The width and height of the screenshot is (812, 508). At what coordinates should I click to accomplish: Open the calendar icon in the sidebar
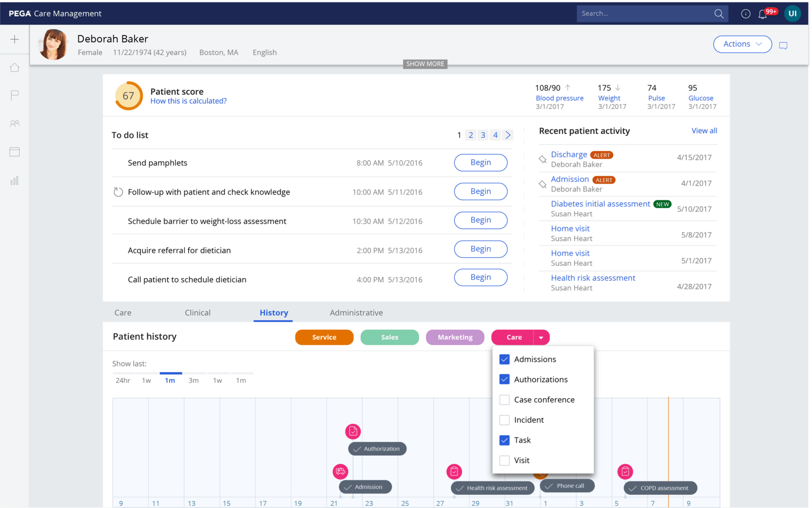click(x=14, y=152)
